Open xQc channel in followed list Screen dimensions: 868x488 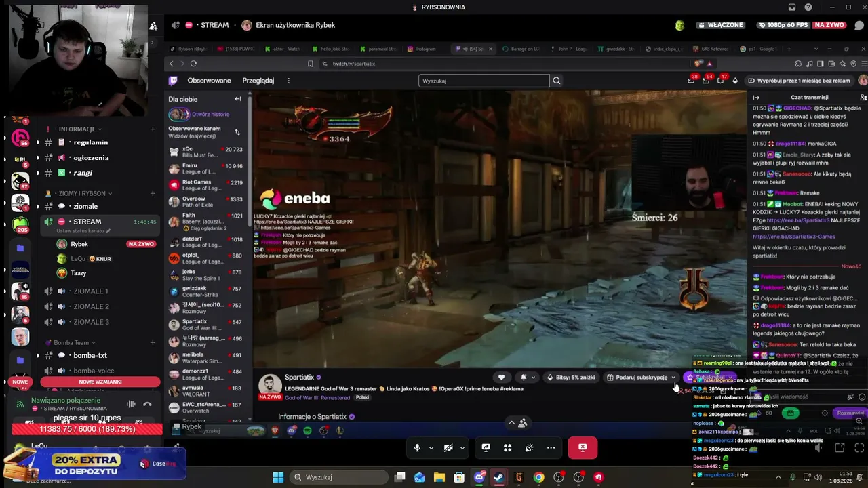pyautogui.click(x=205, y=152)
